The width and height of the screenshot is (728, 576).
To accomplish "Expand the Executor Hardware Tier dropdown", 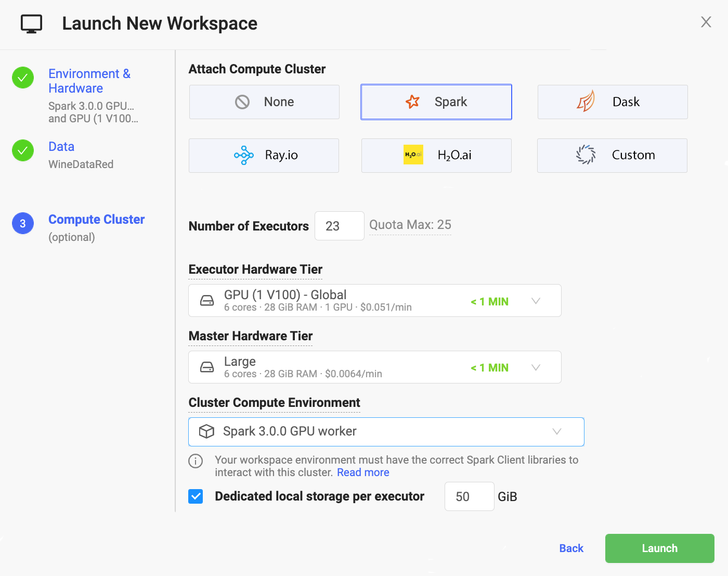I will coord(536,301).
